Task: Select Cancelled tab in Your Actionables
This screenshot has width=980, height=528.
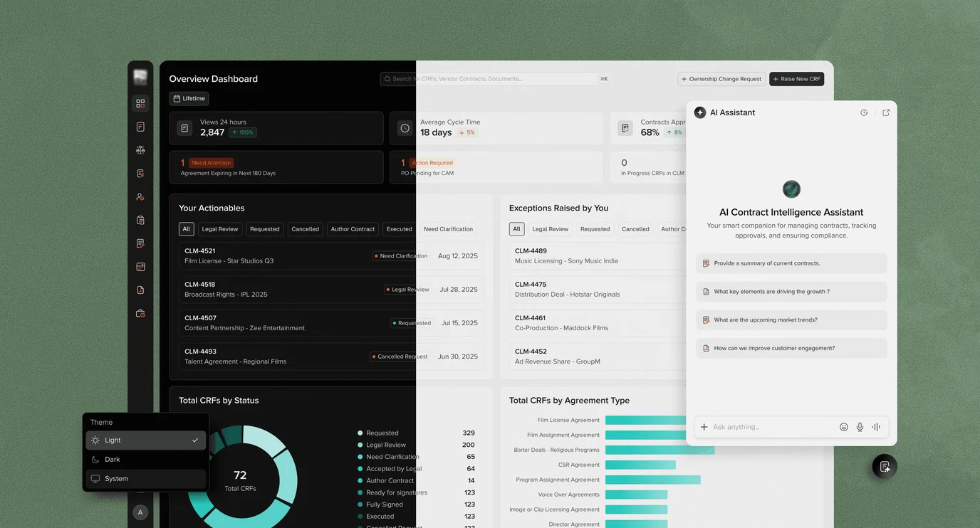Action: tap(305, 229)
